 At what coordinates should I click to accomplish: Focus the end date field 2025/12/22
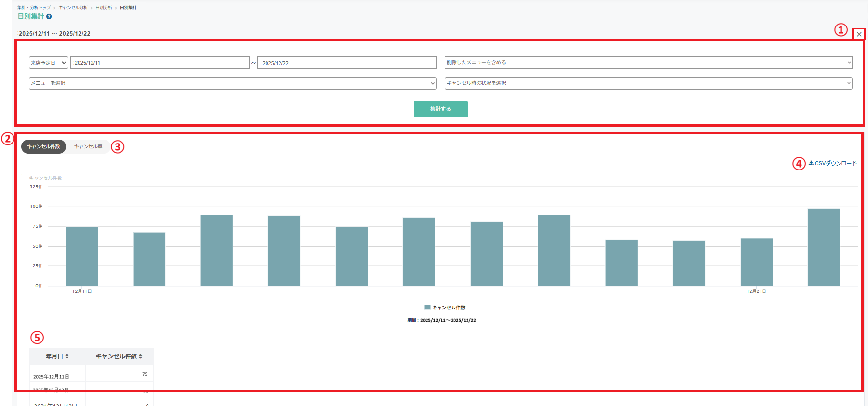tap(347, 63)
